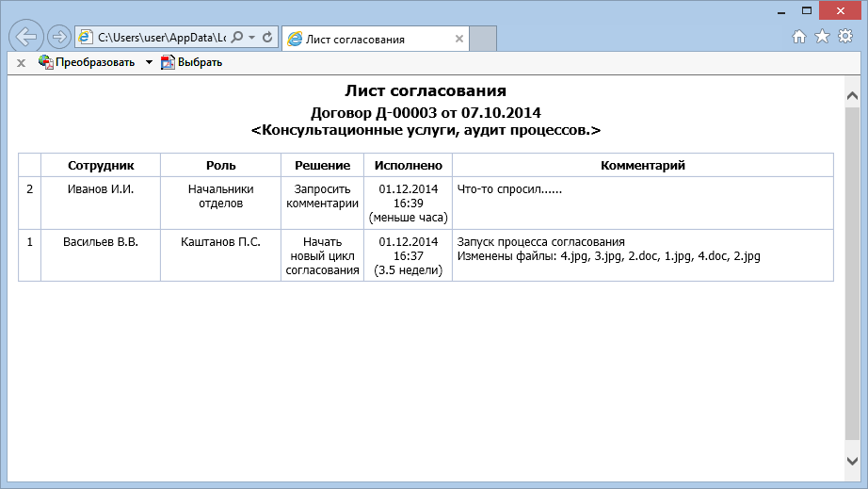The width and height of the screenshot is (868, 489).
Task: Open the Home page icon
Action: point(799,37)
